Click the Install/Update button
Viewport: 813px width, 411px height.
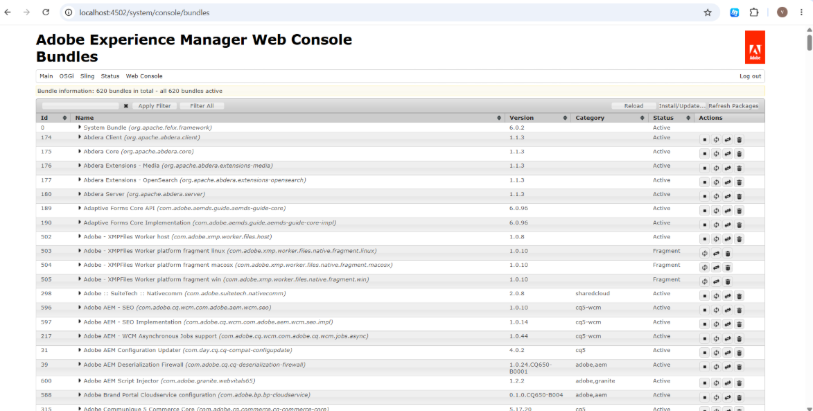tap(682, 106)
